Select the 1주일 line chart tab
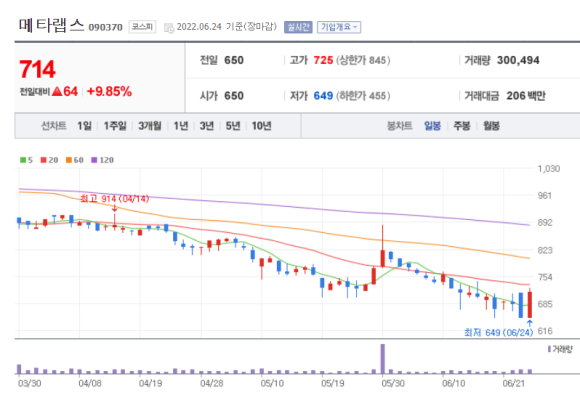This screenshot has width=580, height=400. (x=115, y=126)
